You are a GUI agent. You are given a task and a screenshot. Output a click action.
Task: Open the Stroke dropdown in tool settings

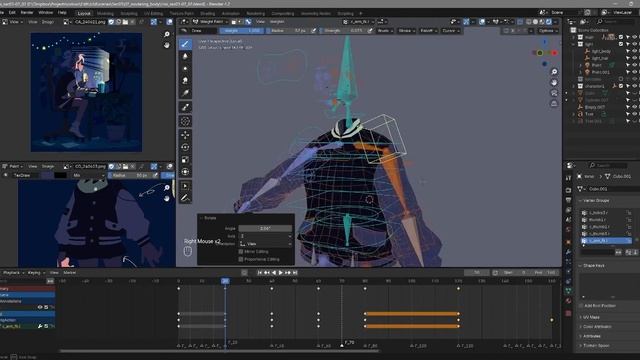(x=407, y=31)
